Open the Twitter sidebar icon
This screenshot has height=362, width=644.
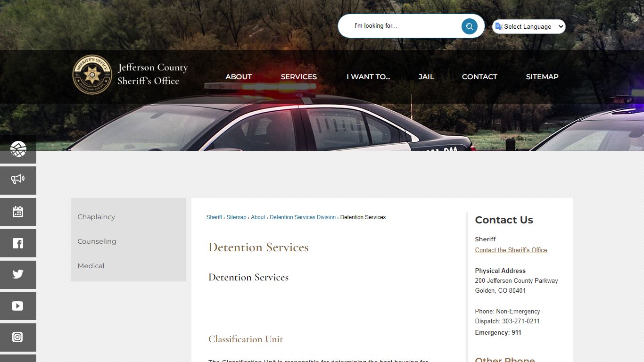(18, 275)
